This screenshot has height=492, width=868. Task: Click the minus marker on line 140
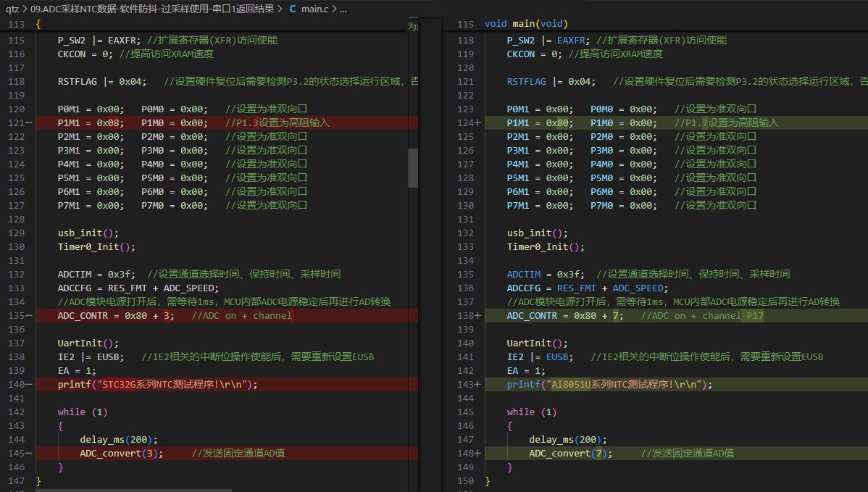[28, 385]
